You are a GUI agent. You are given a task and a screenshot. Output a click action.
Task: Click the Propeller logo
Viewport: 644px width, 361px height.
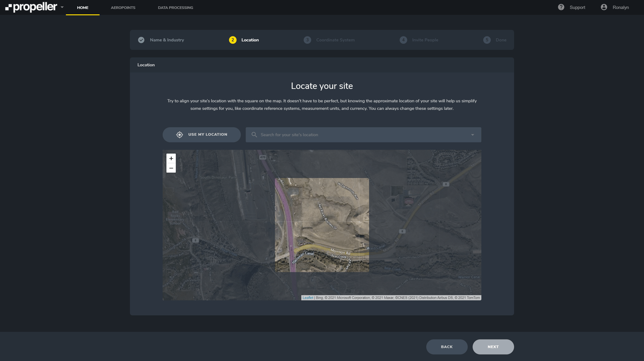[x=31, y=7]
